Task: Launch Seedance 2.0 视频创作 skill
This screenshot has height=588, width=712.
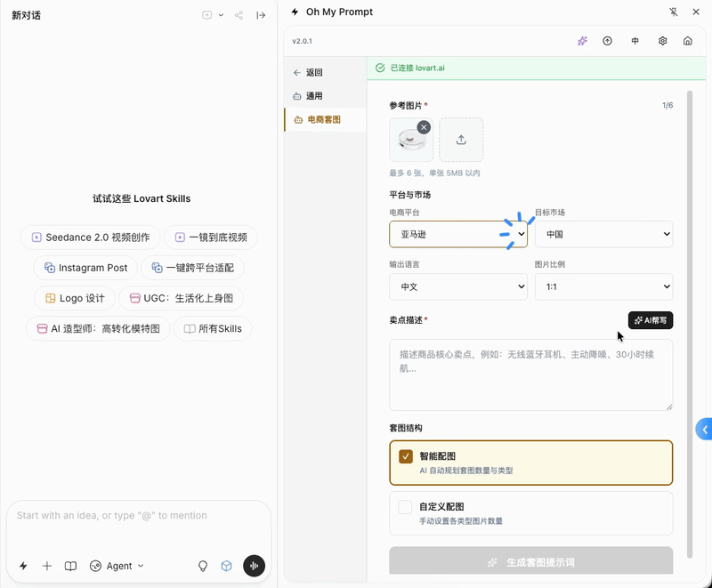Action: coord(91,238)
